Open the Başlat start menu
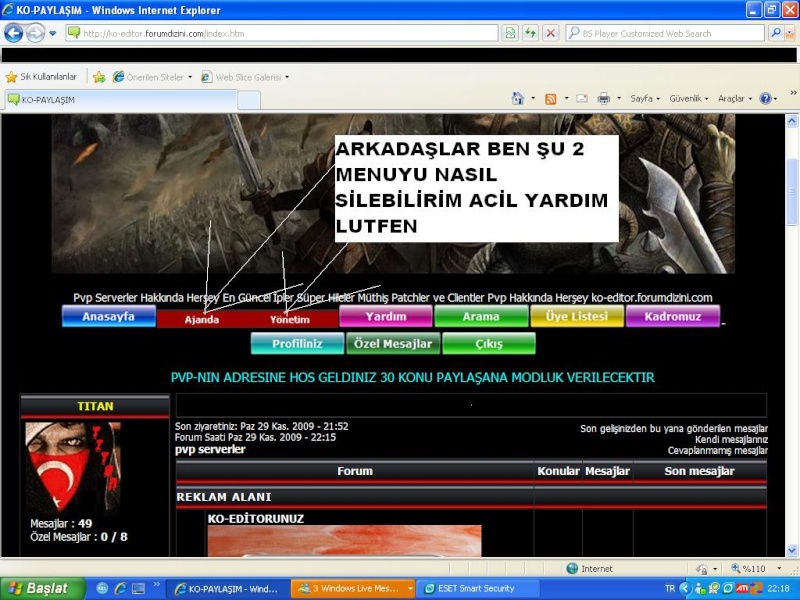Image resolution: width=800 pixels, height=600 pixels. coord(43,589)
